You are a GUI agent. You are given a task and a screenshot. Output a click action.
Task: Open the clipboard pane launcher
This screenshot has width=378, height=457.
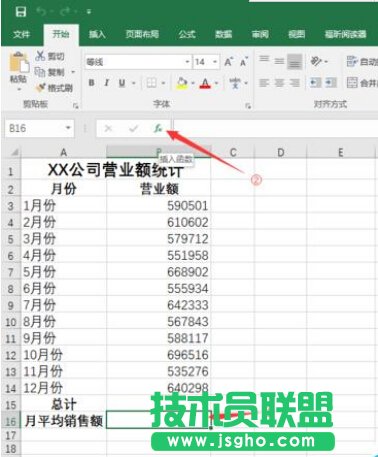point(76,106)
